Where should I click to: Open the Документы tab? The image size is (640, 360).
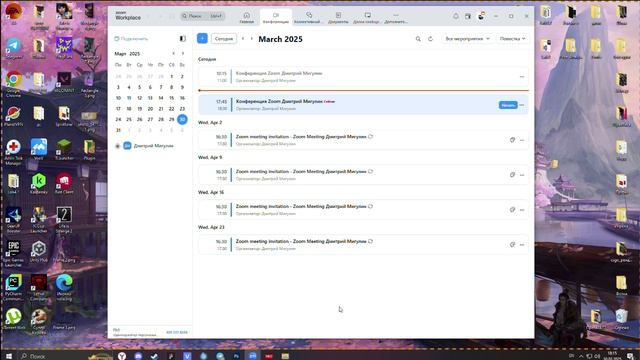pos(338,18)
